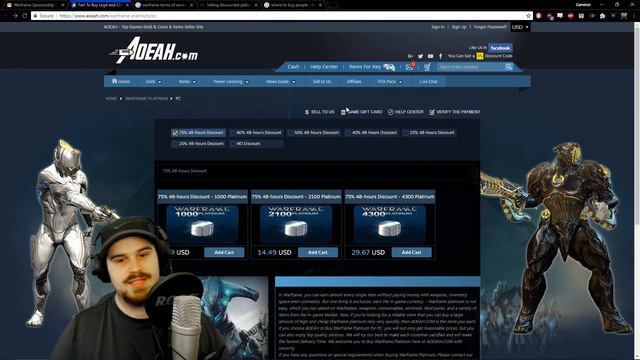Screen dimensions: 640x360
Task: Click the Cash link
Action: pyautogui.click(x=293, y=67)
